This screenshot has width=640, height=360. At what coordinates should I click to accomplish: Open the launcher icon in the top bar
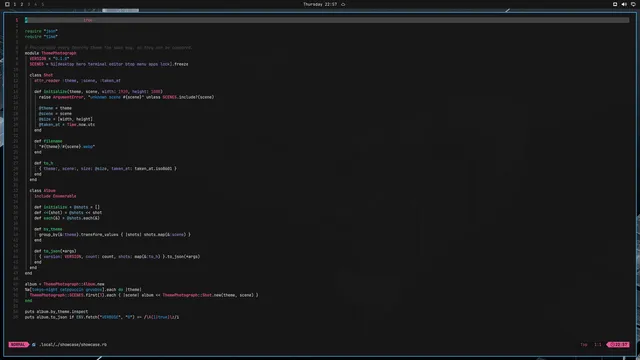point(7,4)
